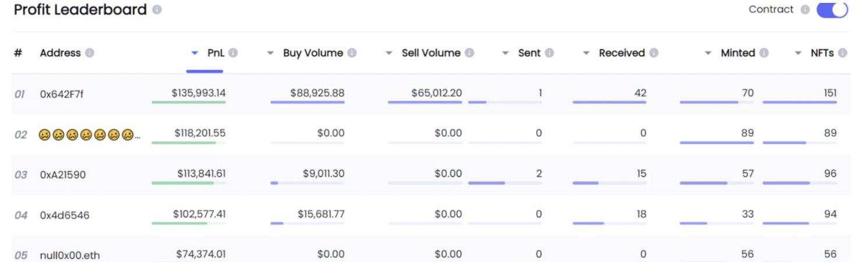Sort by Received using its arrow
Viewport: 868px width, 262px height.
pyautogui.click(x=587, y=53)
